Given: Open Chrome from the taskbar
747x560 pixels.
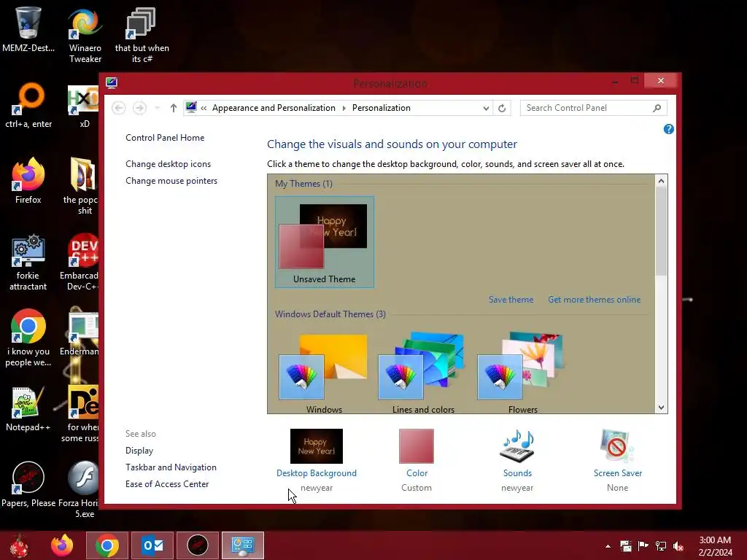Looking at the screenshot, I should (x=107, y=545).
